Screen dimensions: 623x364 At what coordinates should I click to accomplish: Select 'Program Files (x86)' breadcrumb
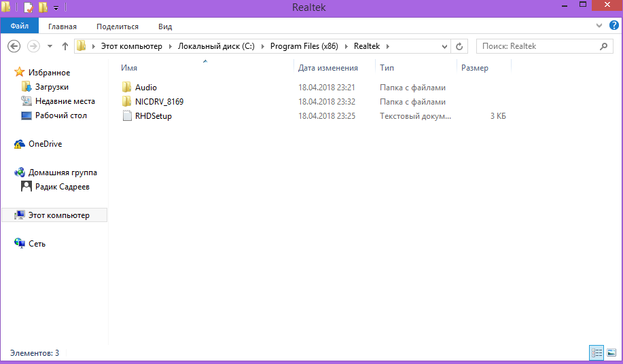pyautogui.click(x=304, y=46)
